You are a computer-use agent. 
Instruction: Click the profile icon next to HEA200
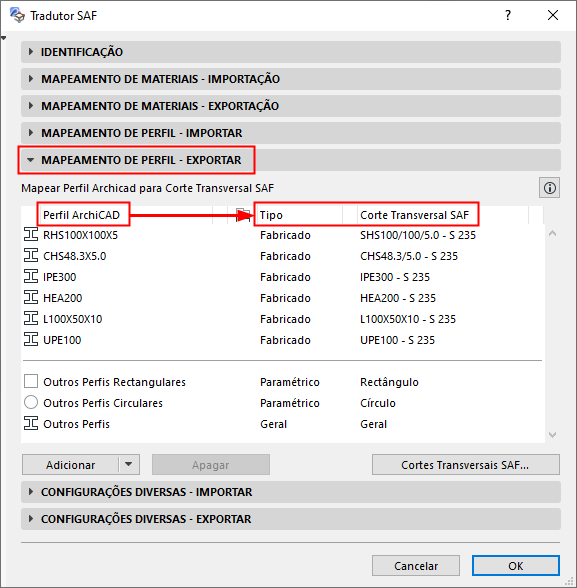click(31, 298)
